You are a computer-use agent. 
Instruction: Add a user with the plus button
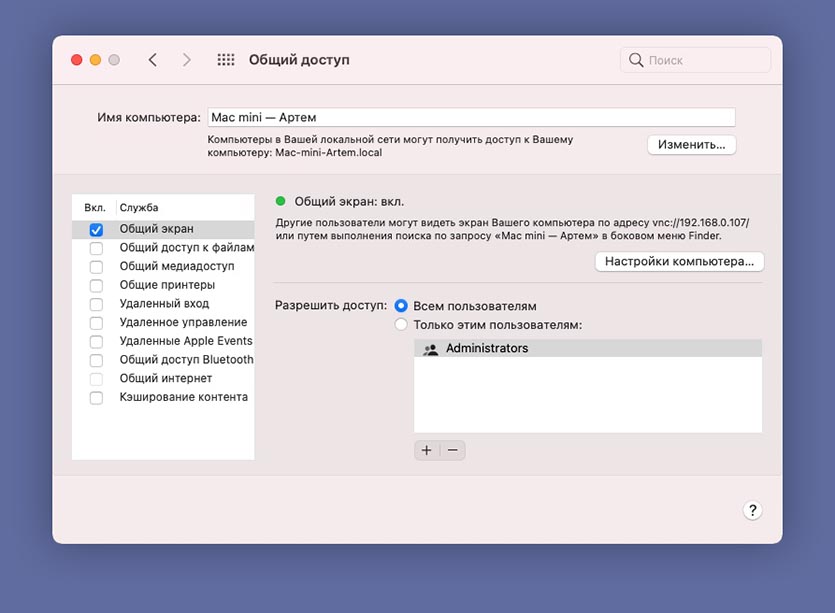[427, 450]
